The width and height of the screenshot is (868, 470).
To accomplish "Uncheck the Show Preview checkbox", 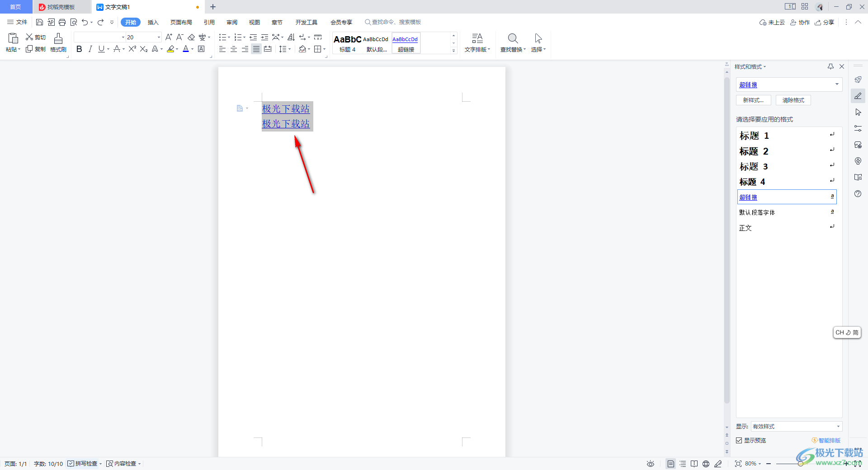I will pos(739,440).
